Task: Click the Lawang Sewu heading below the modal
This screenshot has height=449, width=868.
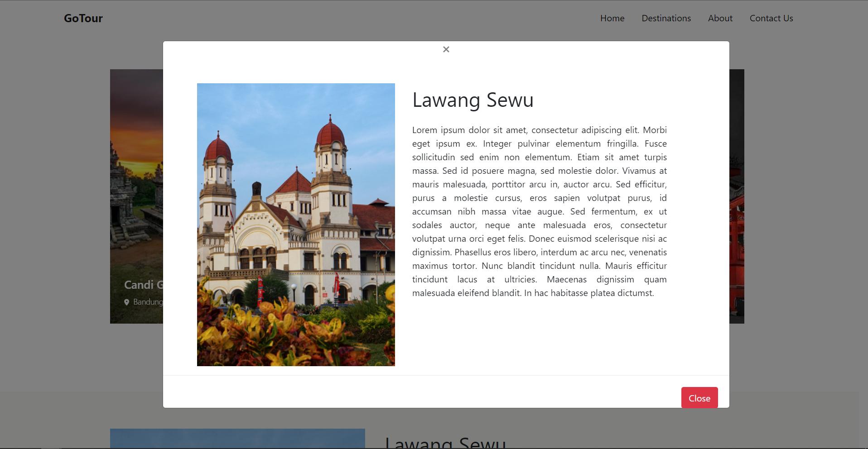Action: (x=445, y=442)
